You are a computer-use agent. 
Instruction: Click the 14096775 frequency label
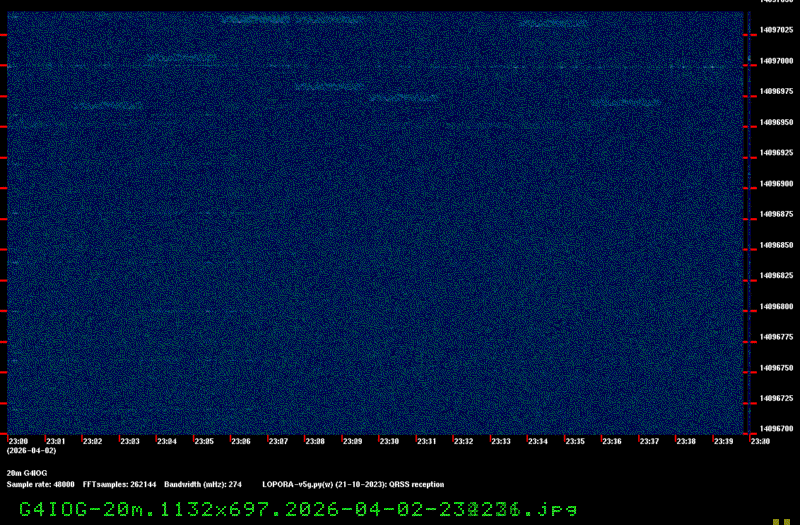776,337
